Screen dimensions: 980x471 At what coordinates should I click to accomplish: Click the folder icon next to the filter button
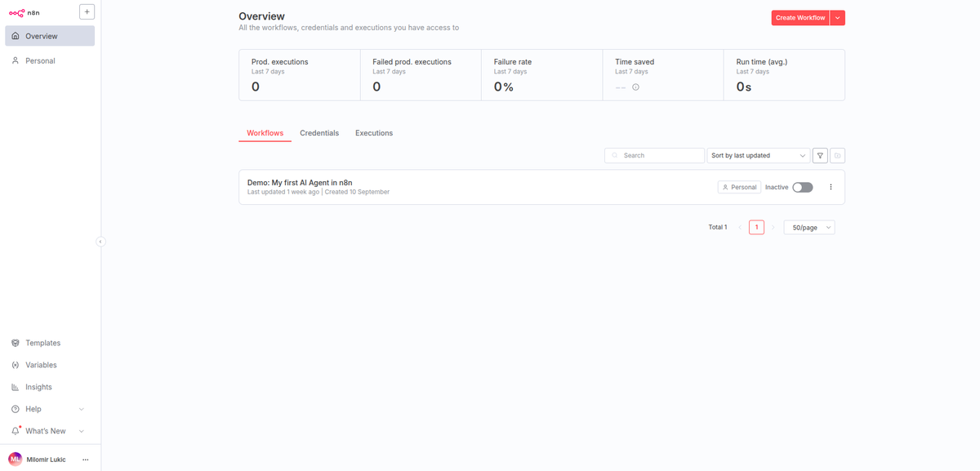(837, 155)
